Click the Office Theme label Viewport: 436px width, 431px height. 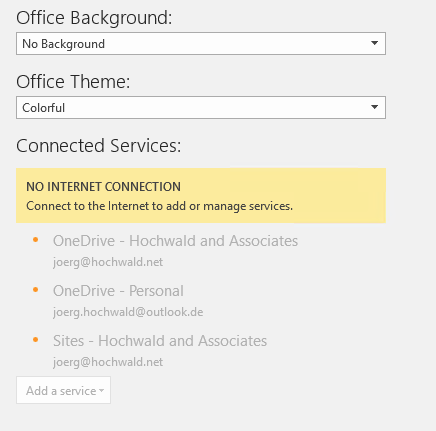[73, 82]
